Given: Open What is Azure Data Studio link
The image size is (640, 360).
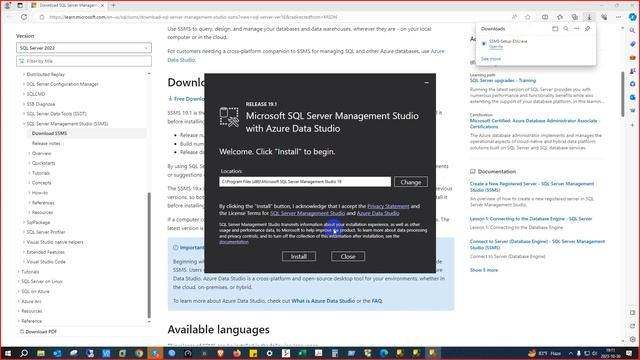Looking at the screenshot, I should [323, 301].
